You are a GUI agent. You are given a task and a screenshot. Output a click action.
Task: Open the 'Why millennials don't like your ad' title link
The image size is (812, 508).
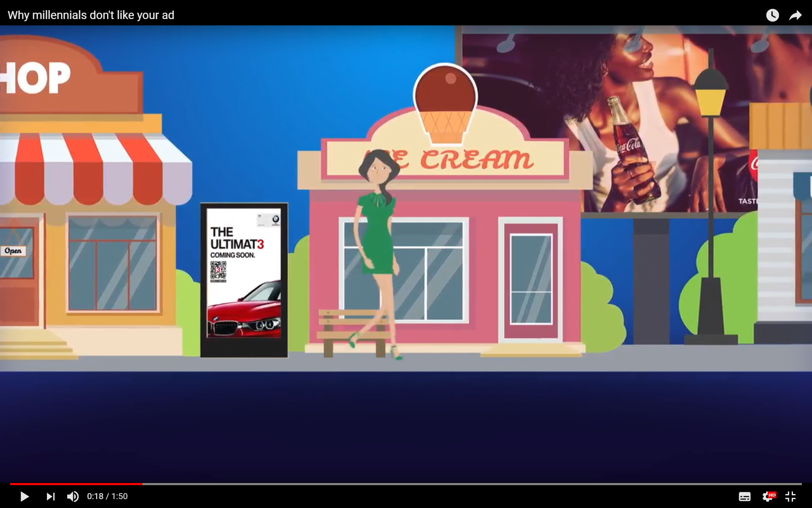pos(91,15)
